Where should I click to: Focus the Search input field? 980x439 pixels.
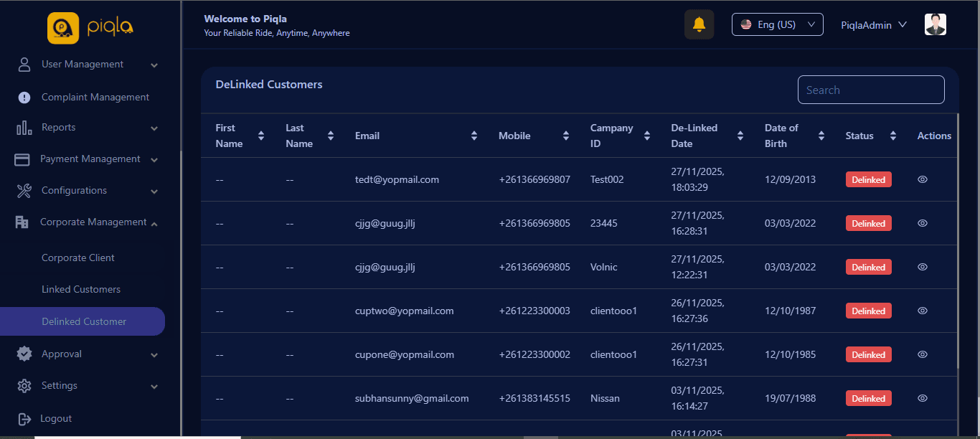click(x=871, y=90)
